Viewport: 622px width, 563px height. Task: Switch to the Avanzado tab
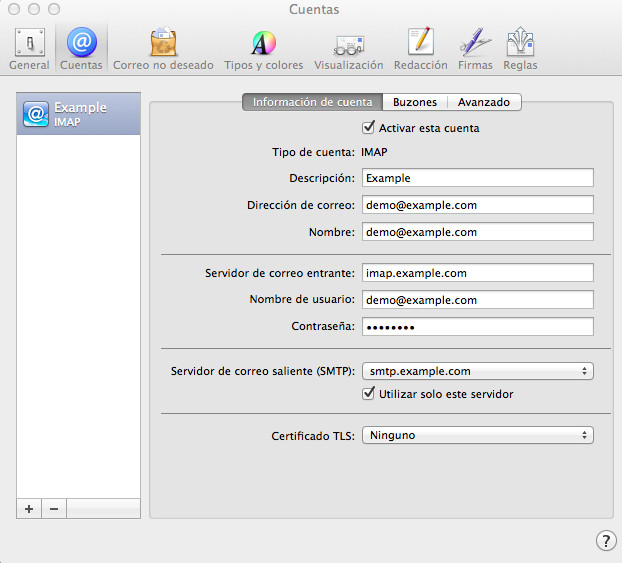click(484, 102)
